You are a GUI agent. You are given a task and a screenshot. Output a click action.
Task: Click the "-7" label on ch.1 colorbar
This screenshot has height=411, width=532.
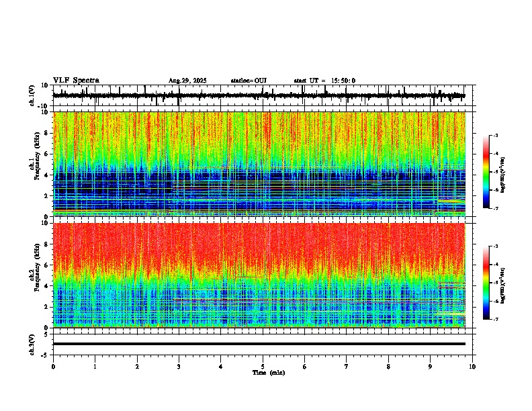(x=496, y=208)
